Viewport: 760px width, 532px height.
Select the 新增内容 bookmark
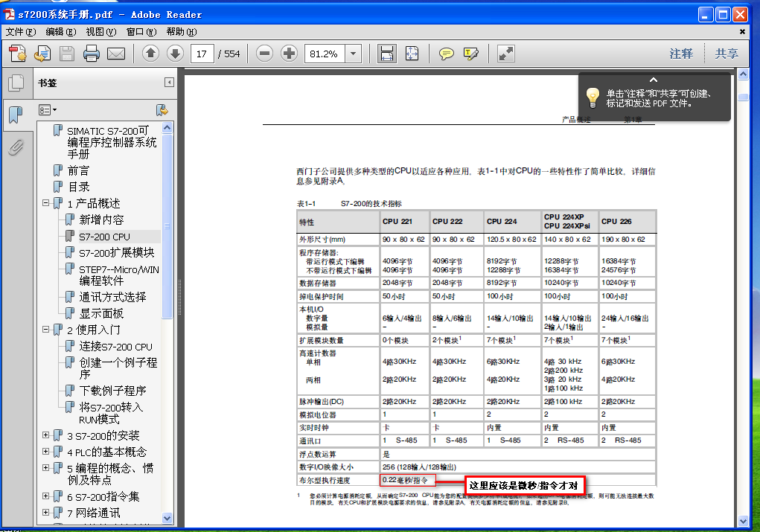click(101, 220)
